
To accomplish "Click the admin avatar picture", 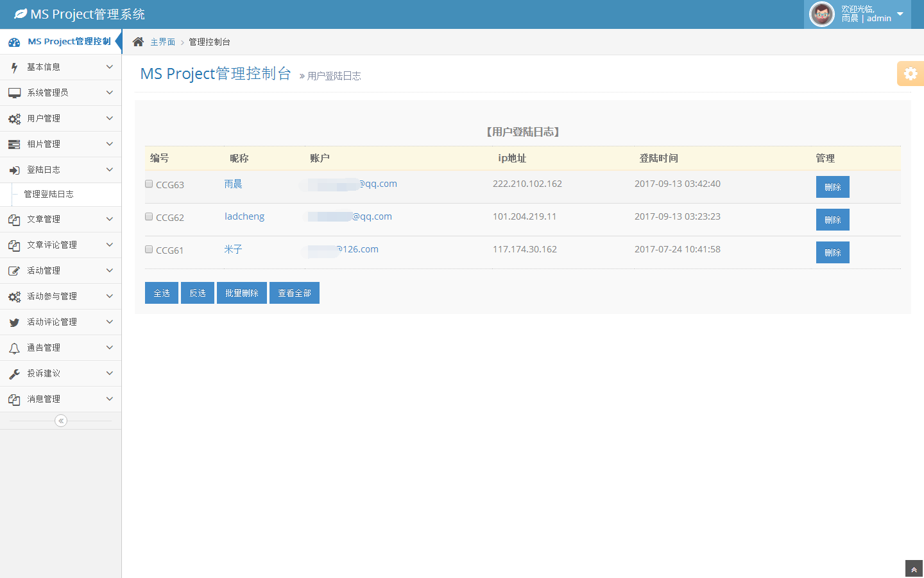I will (x=822, y=14).
